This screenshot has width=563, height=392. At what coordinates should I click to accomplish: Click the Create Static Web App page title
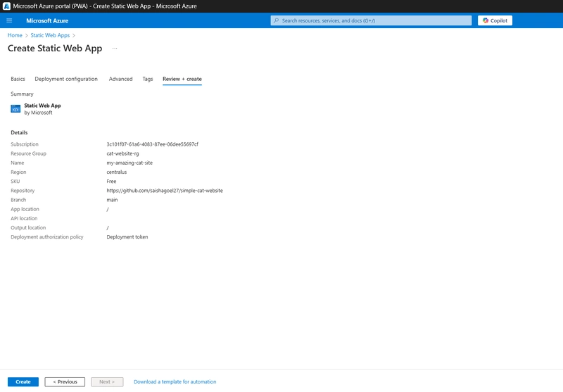click(x=55, y=49)
